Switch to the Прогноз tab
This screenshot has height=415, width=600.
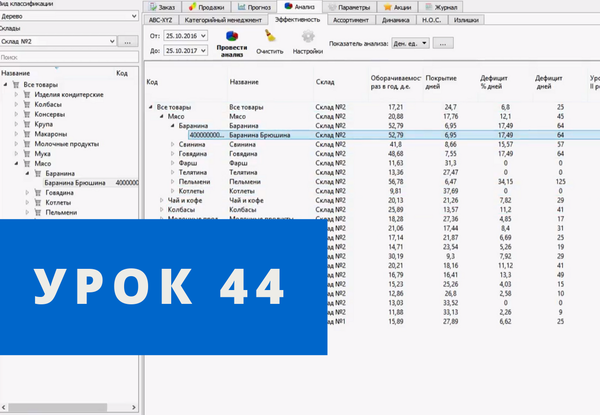pyautogui.click(x=254, y=7)
